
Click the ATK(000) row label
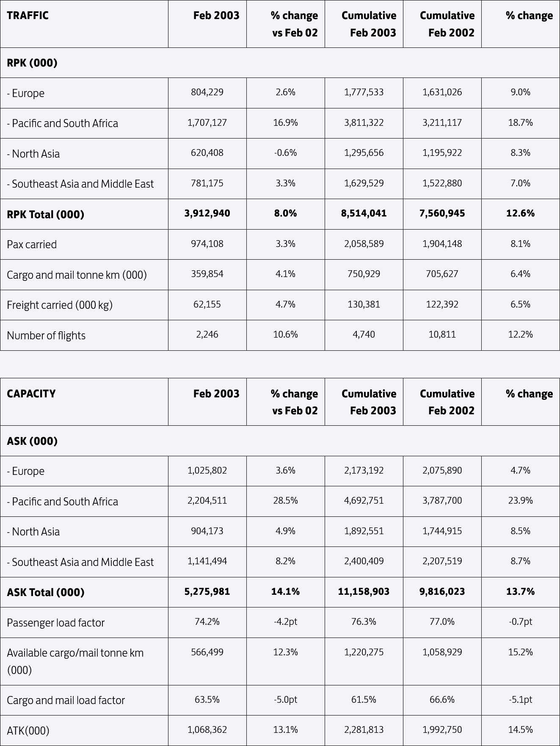click(28, 731)
